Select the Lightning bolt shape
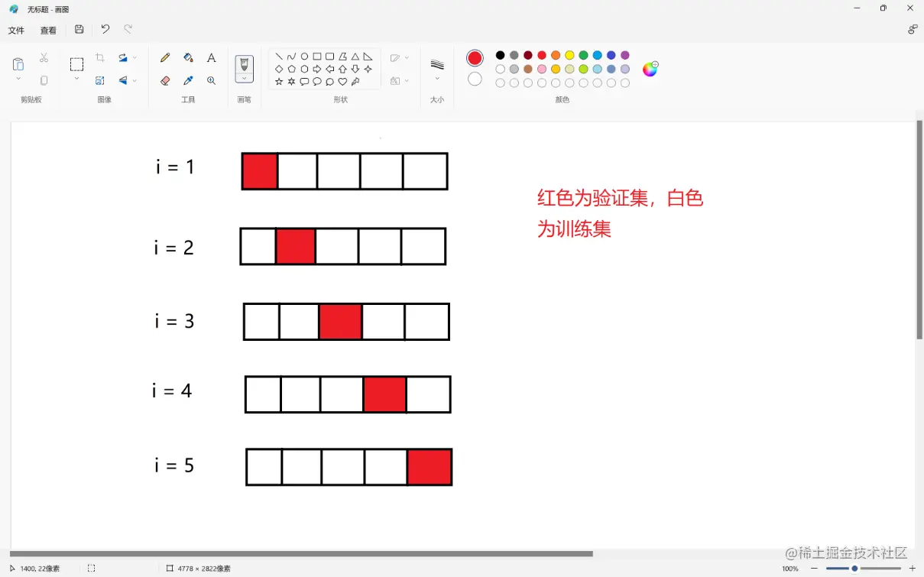 click(x=355, y=82)
